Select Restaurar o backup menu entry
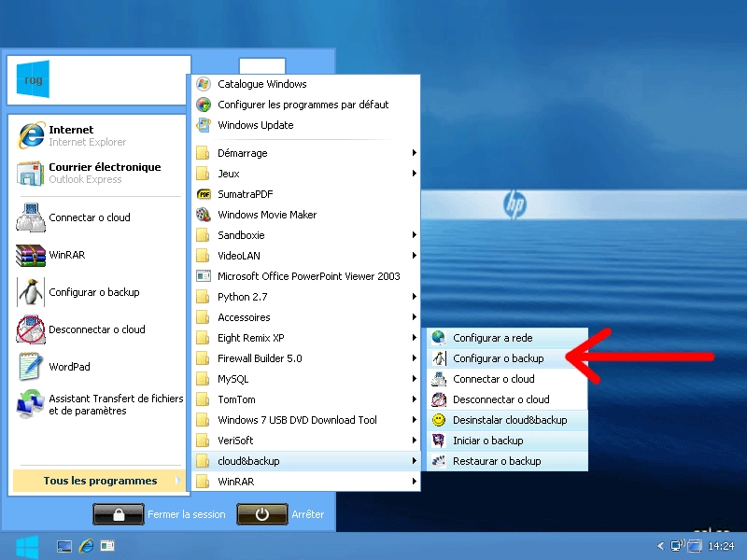Screen dimensions: 747x560 [507, 461]
